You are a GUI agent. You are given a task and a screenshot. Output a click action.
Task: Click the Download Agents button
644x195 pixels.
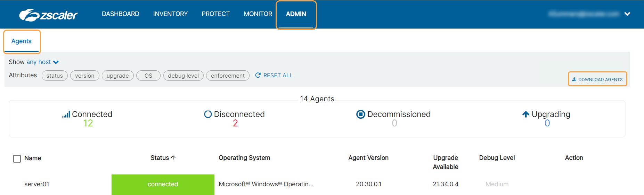597,79
